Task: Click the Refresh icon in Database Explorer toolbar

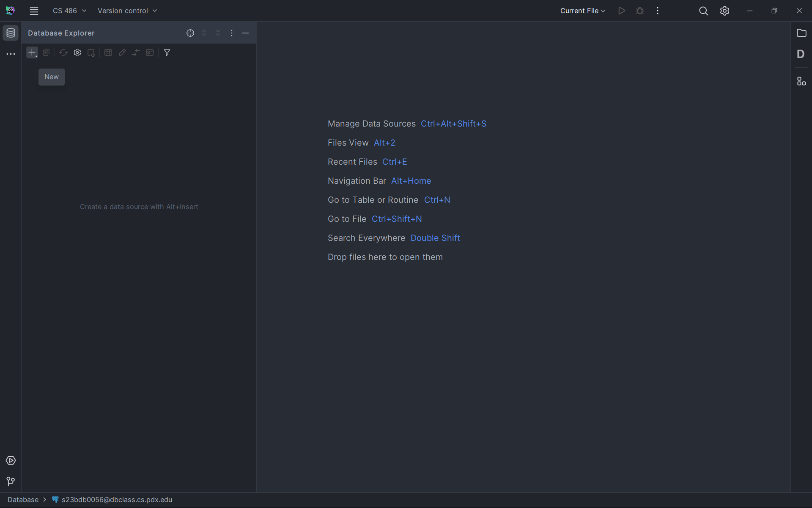Action: [63, 52]
